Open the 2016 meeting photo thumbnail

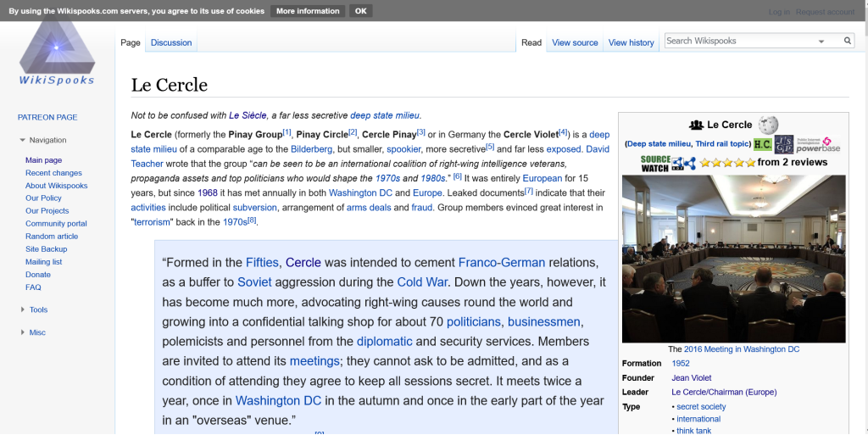[x=733, y=259]
